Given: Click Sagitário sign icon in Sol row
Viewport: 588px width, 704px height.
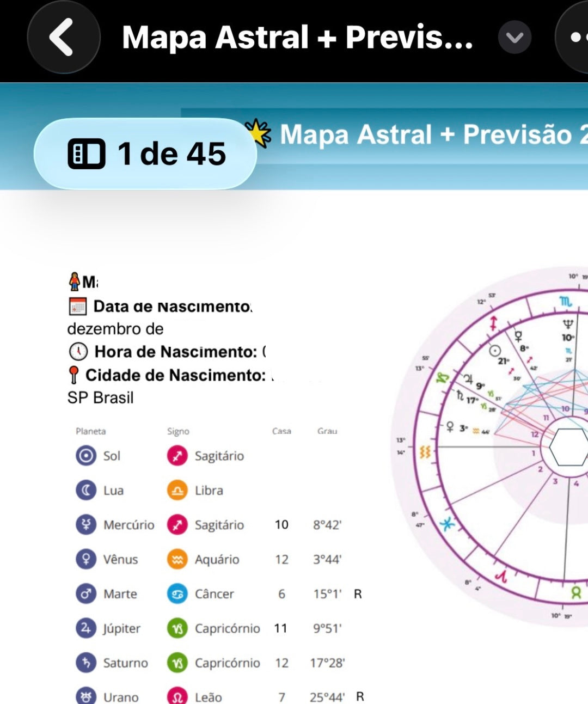Looking at the screenshot, I should [177, 456].
